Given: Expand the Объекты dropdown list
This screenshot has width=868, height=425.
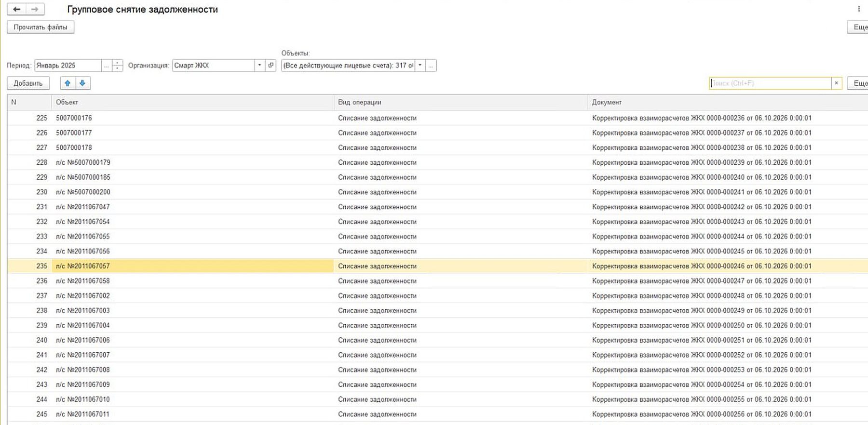Looking at the screenshot, I should (420, 66).
